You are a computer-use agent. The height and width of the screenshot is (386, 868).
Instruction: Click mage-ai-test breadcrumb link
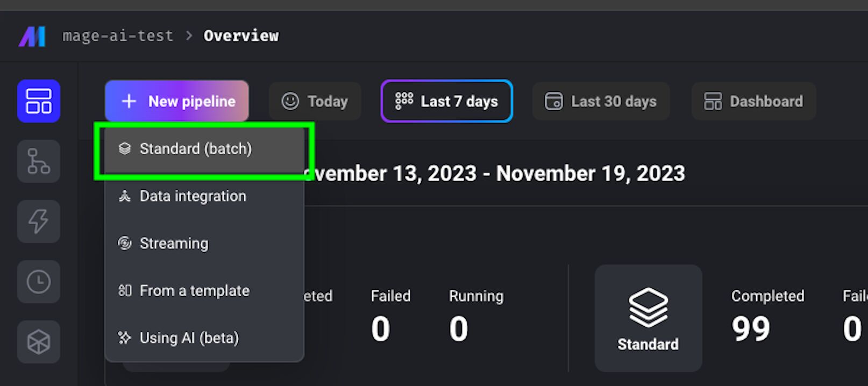[x=118, y=36]
